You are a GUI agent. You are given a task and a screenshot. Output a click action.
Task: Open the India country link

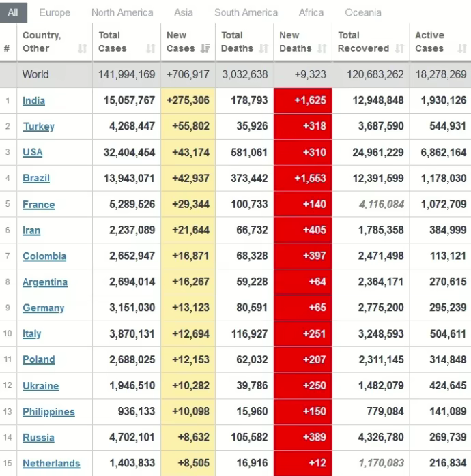point(33,101)
